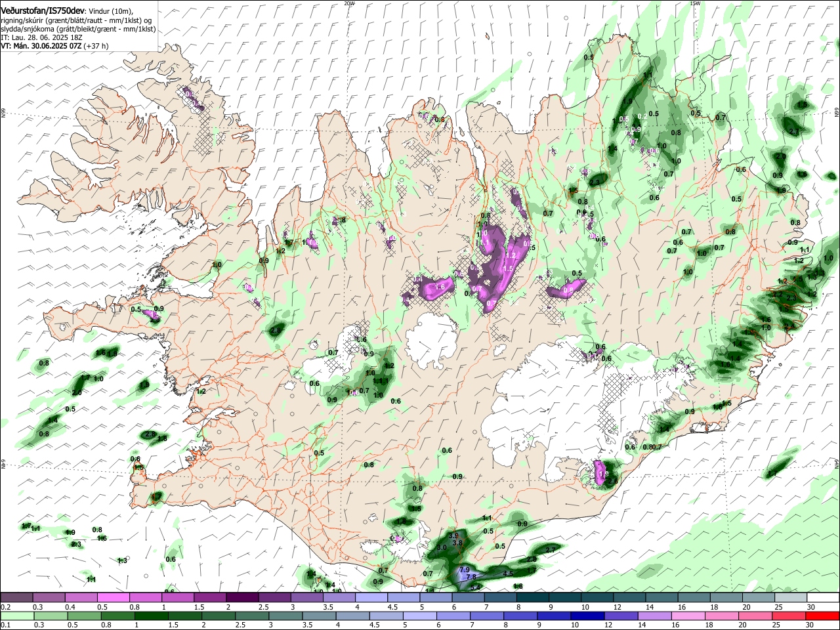
Task: Click valid time 'VT: Mán. 30.06.2025 07Z'
Action: click(41, 46)
